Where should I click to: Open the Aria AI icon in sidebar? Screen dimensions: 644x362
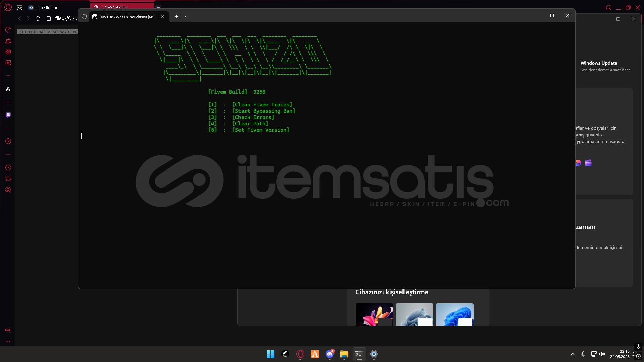click(8, 89)
